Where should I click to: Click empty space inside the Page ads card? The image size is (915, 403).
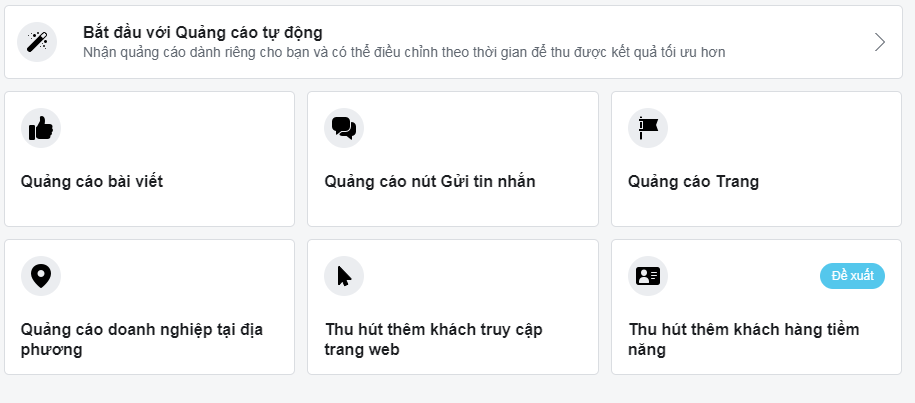(800, 130)
